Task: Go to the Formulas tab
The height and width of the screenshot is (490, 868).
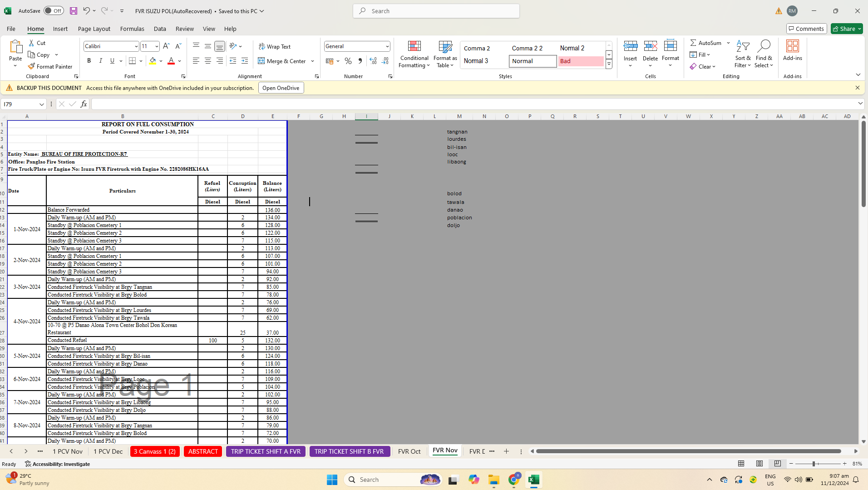Action: 132,29
